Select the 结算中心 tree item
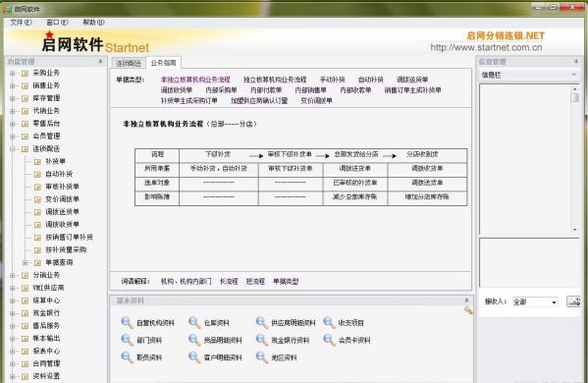Screen dimensions: 588x383 pos(46,301)
